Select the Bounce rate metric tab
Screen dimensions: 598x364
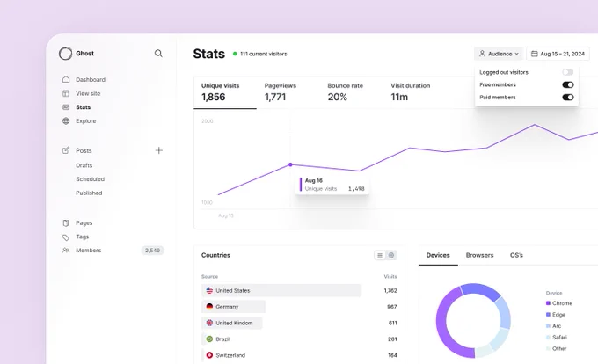pos(345,91)
